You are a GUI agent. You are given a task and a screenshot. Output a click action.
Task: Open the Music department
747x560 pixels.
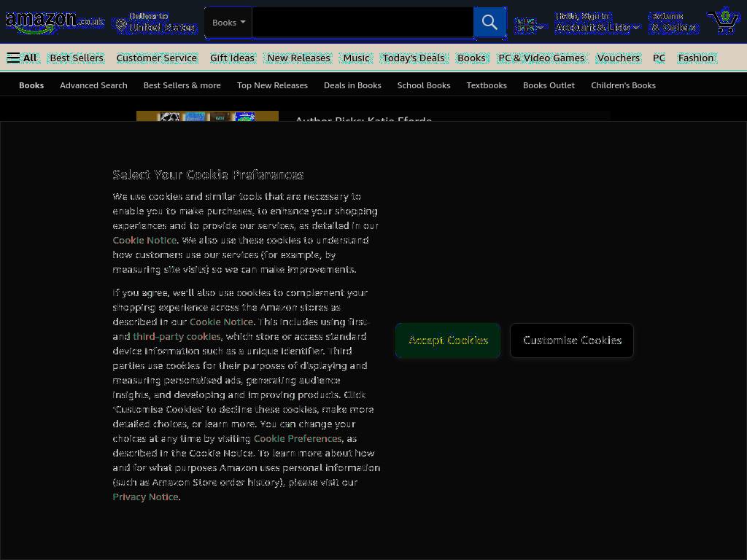(356, 58)
